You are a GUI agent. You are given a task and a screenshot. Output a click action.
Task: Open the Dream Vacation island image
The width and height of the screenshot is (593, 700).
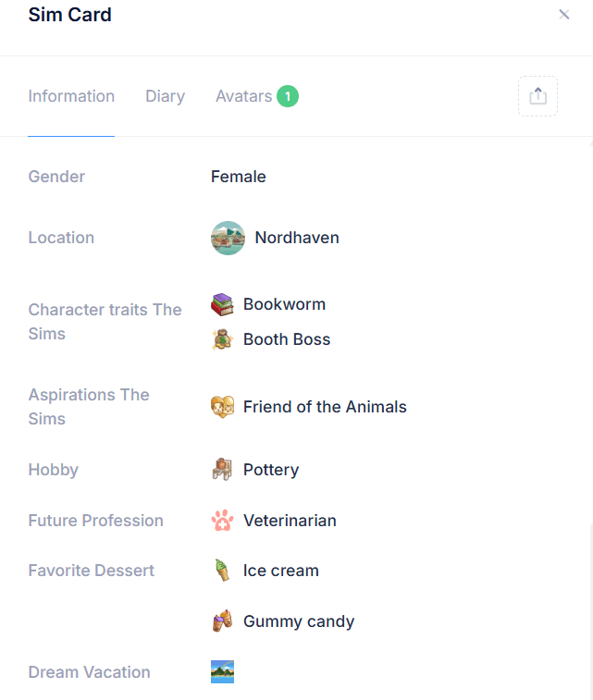(222, 672)
